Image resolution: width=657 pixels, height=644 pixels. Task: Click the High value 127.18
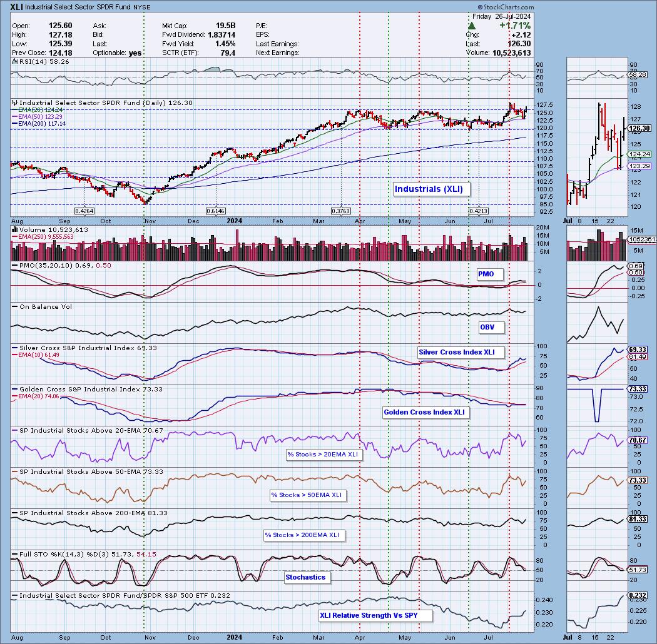[x=60, y=35]
